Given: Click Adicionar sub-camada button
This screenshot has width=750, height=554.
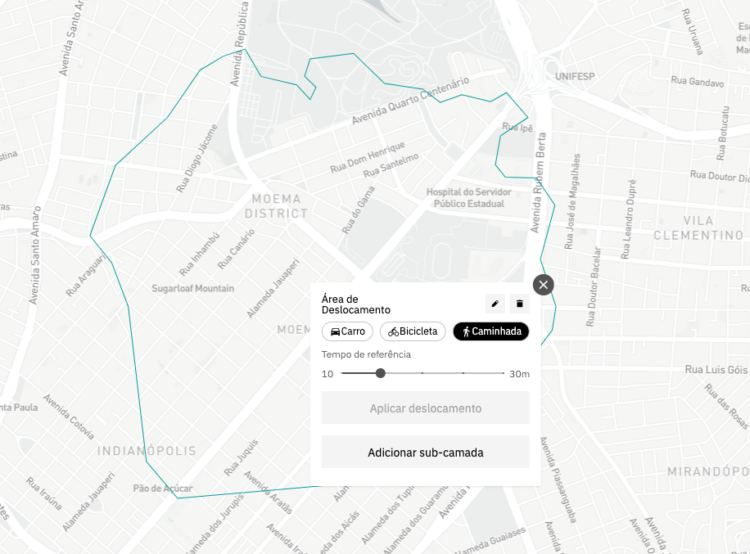Looking at the screenshot, I should point(425,452).
